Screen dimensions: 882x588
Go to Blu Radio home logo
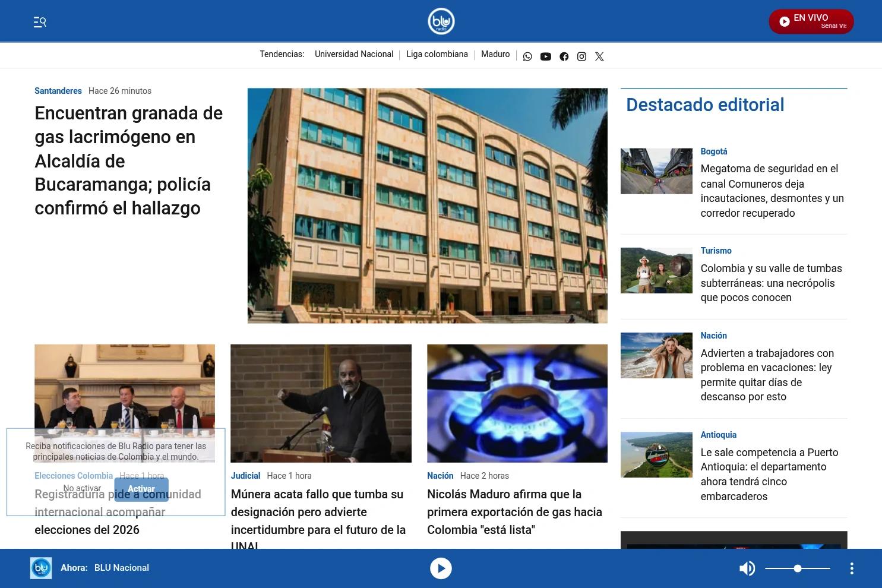(x=441, y=21)
